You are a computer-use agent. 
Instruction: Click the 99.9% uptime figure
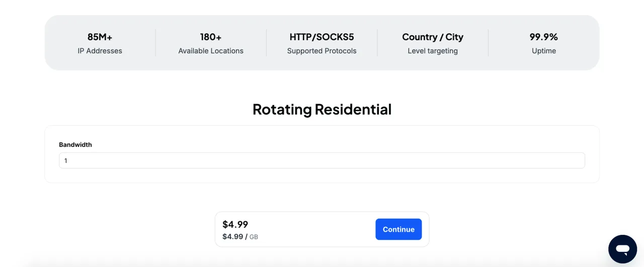[543, 37]
